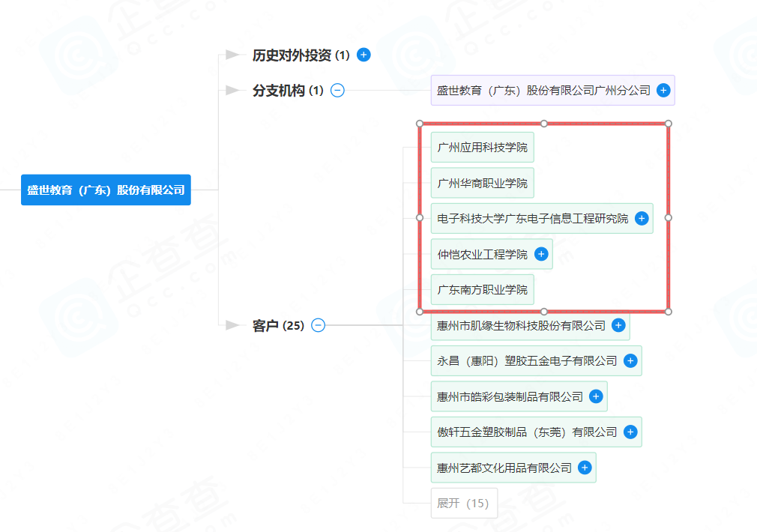The width and height of the screenshot is (757, 532).
Task: Open 仲恺农业工程学院 node text
Action: coord(482,255)
